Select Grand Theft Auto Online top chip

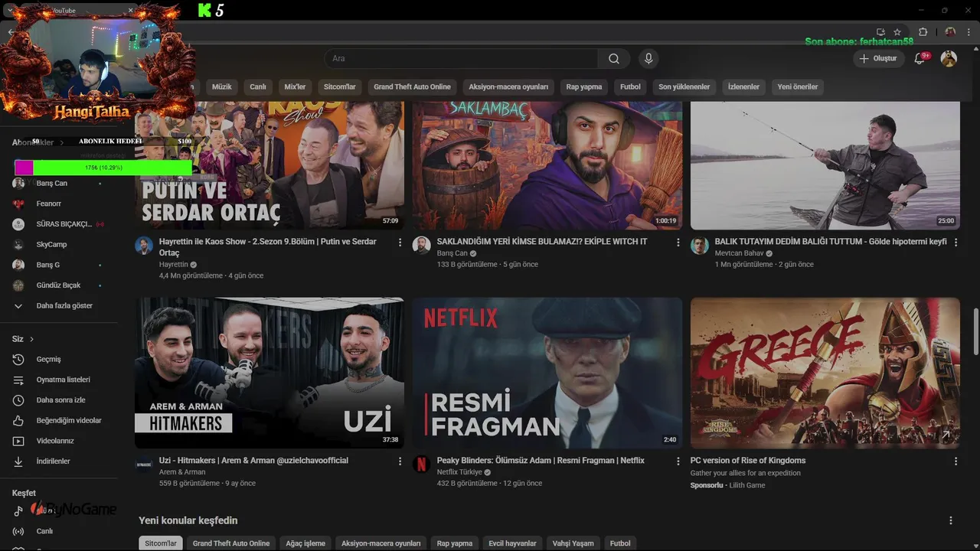click(x=412, y=87)
